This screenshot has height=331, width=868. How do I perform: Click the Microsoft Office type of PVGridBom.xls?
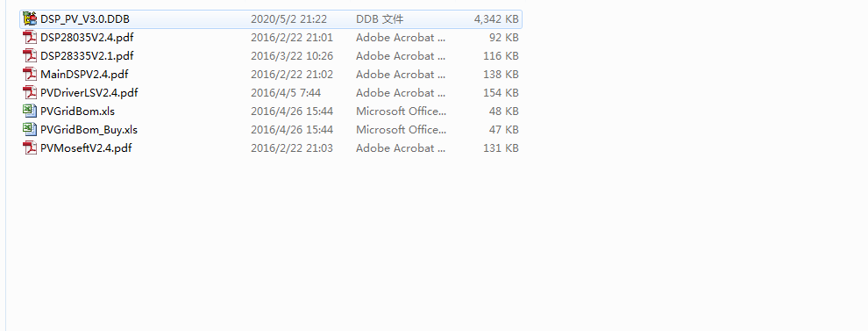pos(401,111)
